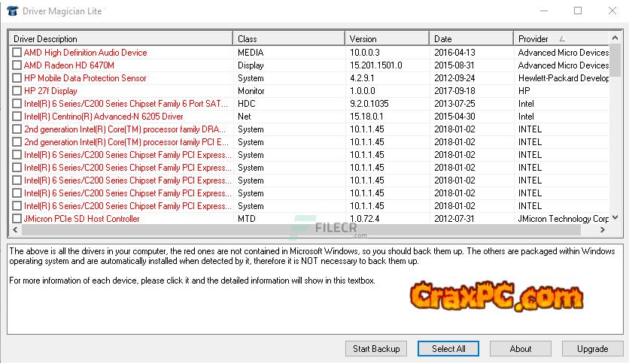Click the MTD class cell
The width and height of the screenshot is (629, 364).
246,219
